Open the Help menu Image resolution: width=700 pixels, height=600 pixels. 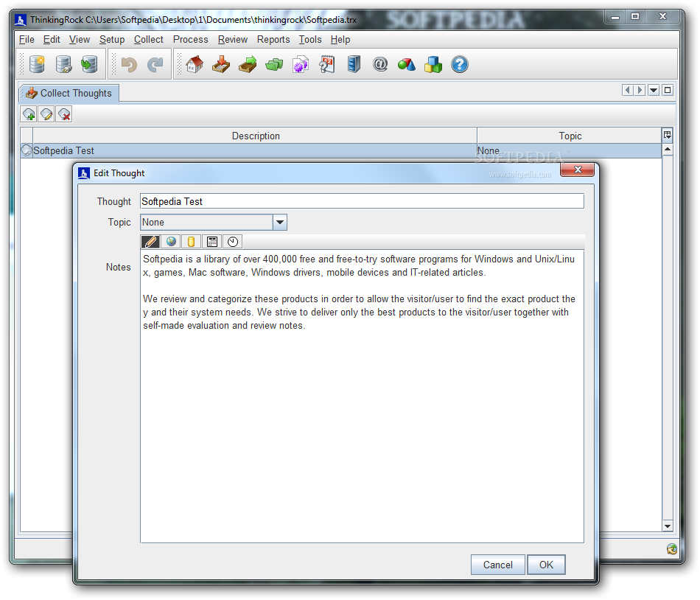[x=340, y=39]
